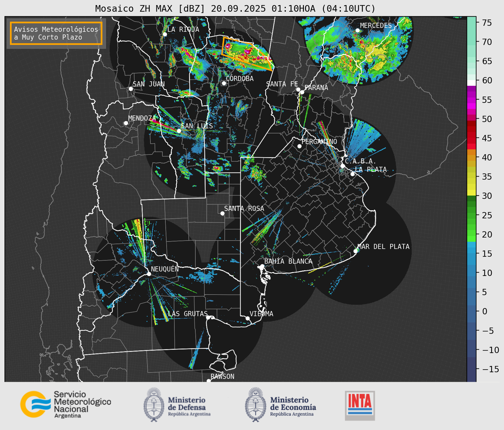Click the Pergamino city marker dot
This screenshot has width=504, height=430.
(299, 146)
